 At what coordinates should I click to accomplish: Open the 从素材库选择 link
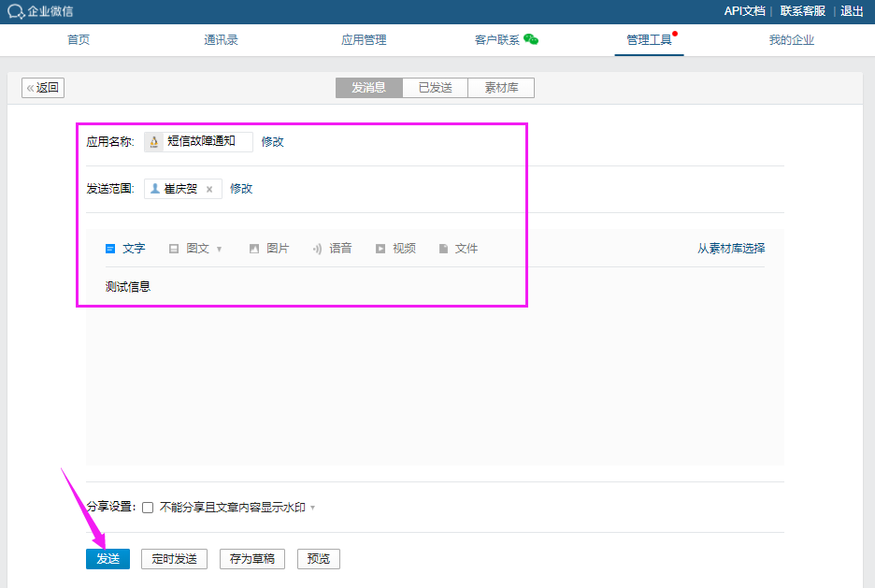tap(731, 249)
